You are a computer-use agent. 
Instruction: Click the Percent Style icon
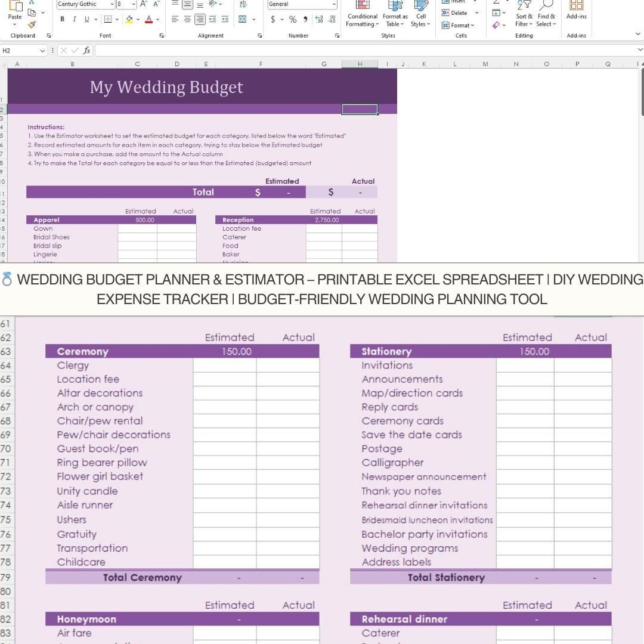pos(292,19)
